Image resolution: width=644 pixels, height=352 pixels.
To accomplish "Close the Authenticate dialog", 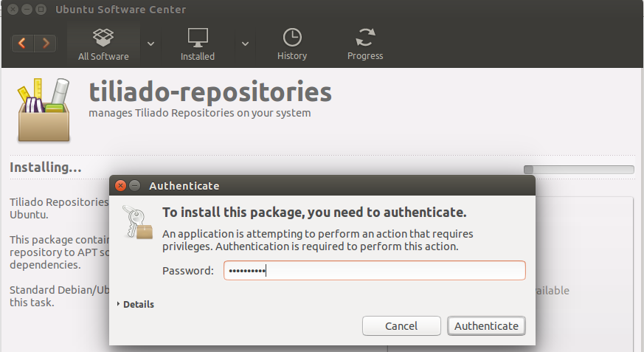I will pos(120,186).
